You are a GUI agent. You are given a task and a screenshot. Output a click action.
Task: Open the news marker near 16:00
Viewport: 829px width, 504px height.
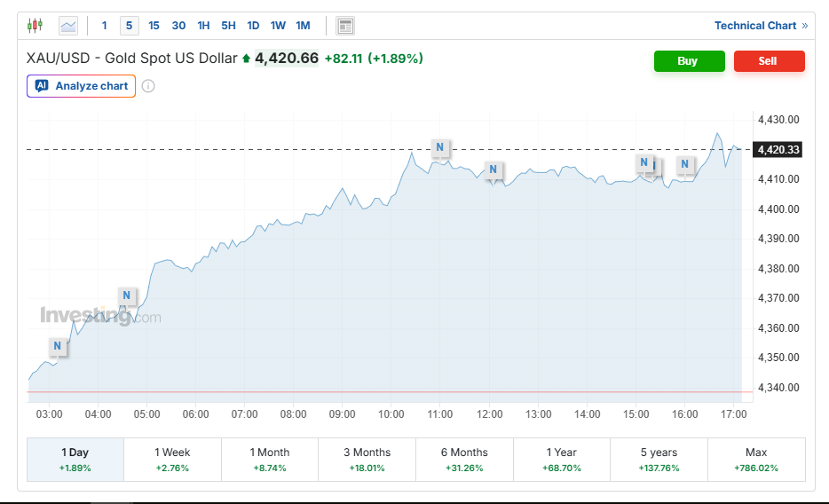684,164
